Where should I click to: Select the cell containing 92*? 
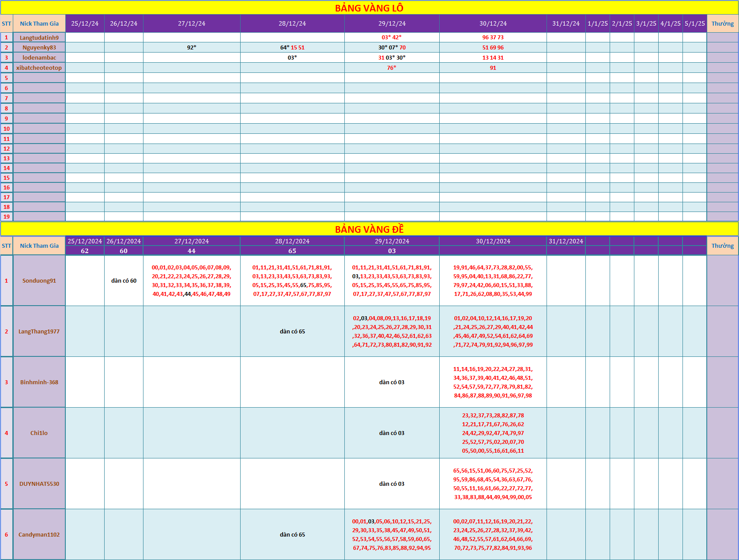[x=192, y=47]
